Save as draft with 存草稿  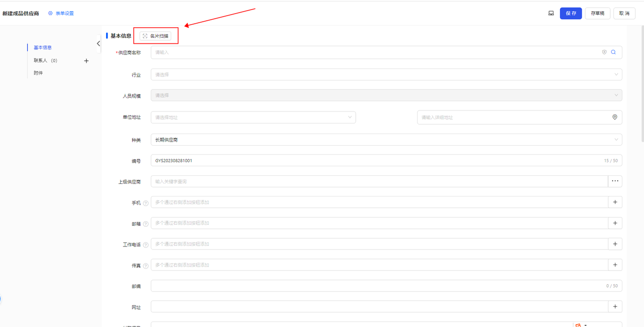598,13
